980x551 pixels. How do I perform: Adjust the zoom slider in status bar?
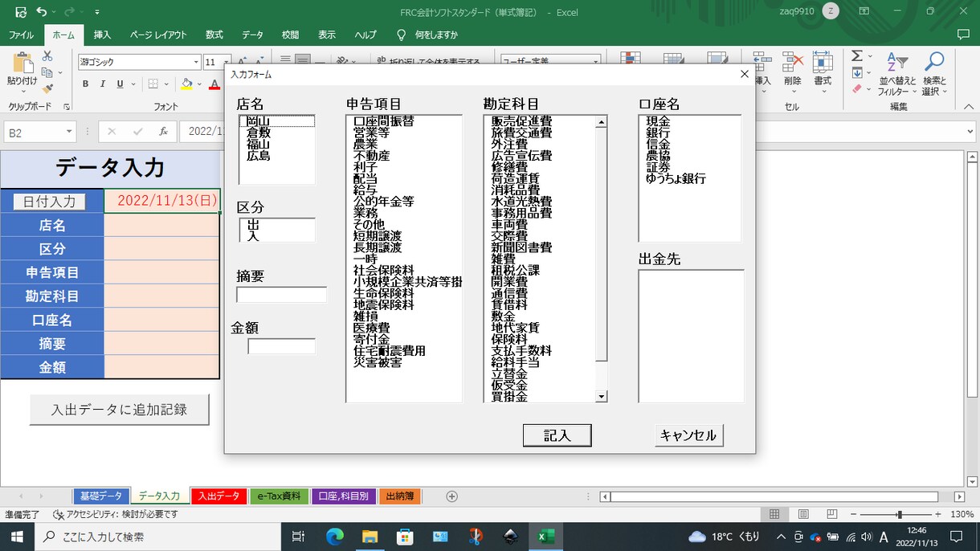pyautogui.click(x=899, y=514)
